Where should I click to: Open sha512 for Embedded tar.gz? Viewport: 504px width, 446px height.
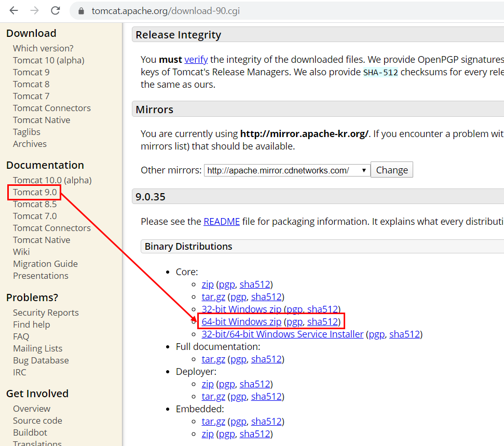[266, 422]
